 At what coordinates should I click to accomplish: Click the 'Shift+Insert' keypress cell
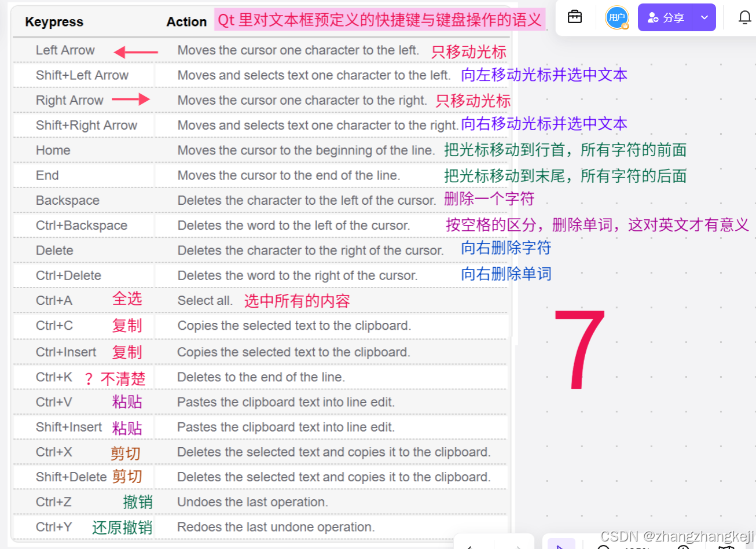(69, 427)
